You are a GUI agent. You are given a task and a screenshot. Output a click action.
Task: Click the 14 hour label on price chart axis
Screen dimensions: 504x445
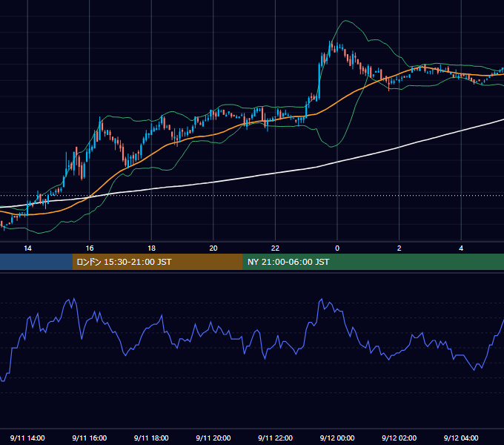coord(27,248)
